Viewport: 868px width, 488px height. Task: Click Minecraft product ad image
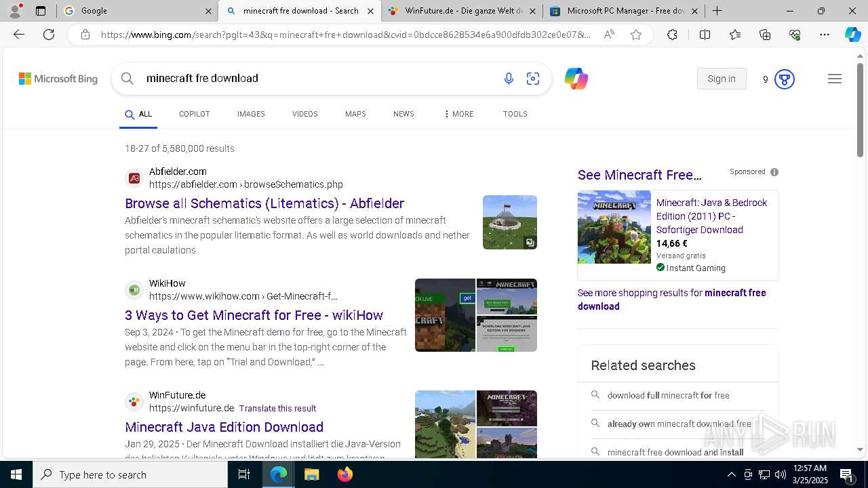pos(614,227)
